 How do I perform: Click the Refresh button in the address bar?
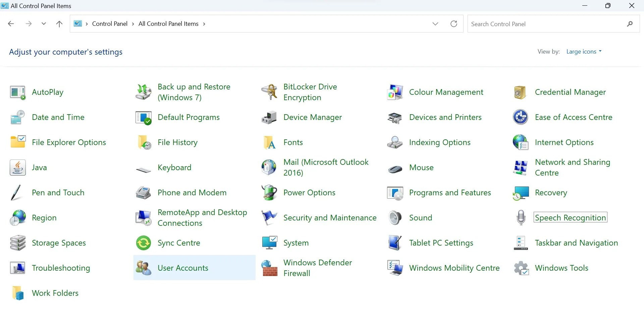pyautogui.click(x=454, y=23)
